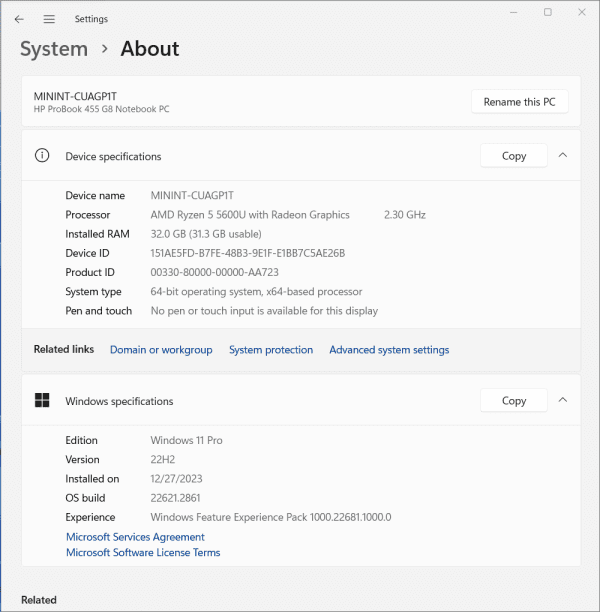Collapse the Windows specifications section

563,400
